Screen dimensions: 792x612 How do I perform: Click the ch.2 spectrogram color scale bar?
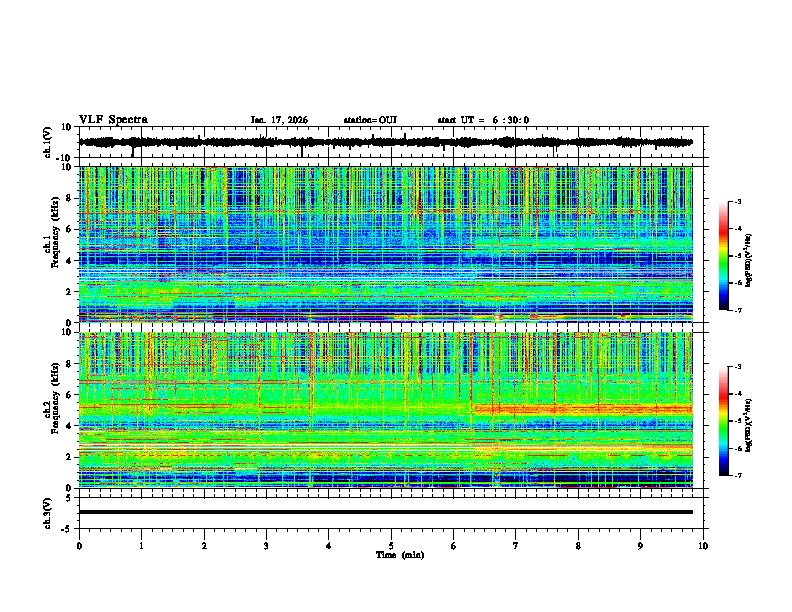pos(723,421)
